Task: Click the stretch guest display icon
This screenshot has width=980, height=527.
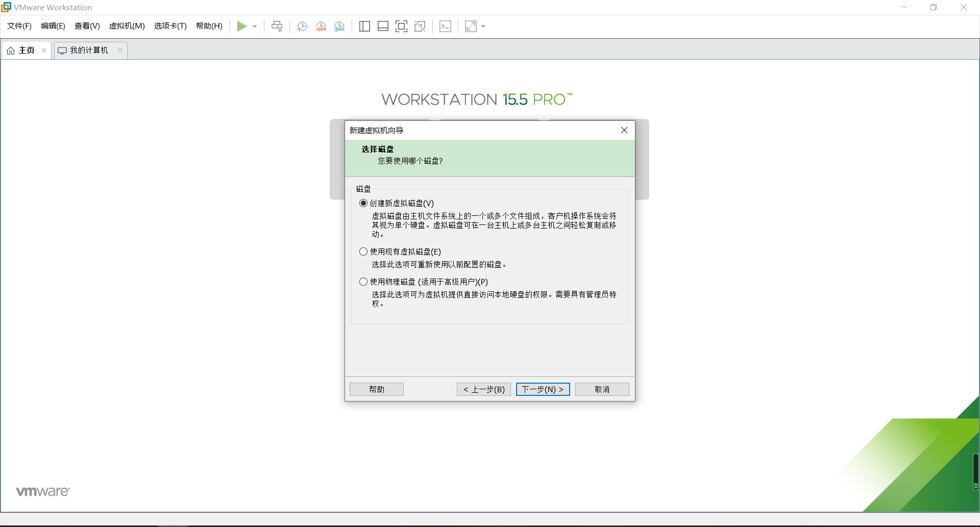Action: pos(471,26)
